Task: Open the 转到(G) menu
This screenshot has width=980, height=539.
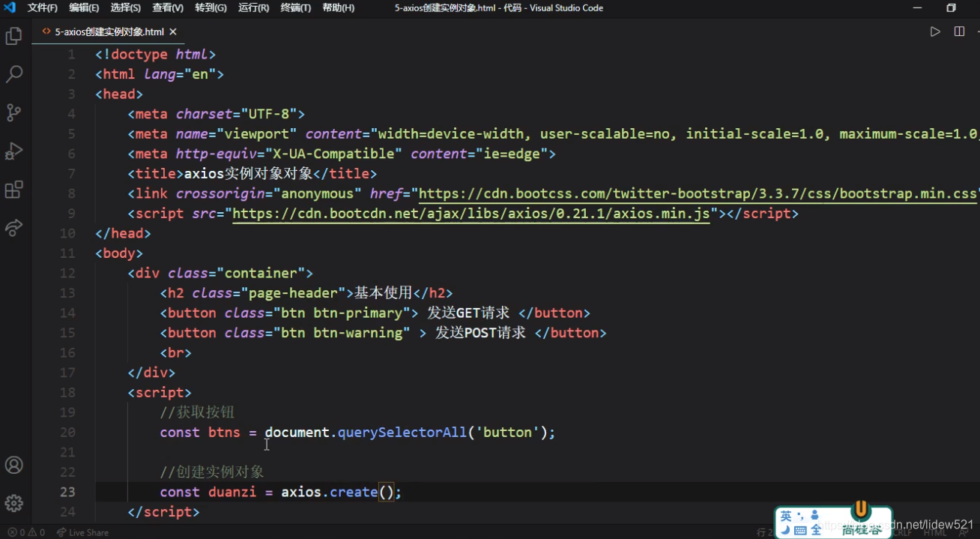Action: [211, 7]
